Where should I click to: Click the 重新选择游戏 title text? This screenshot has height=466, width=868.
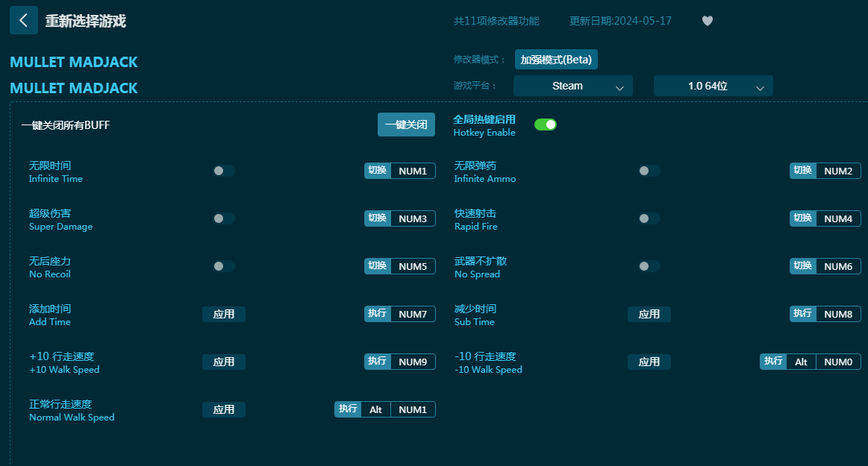[86, 21]
